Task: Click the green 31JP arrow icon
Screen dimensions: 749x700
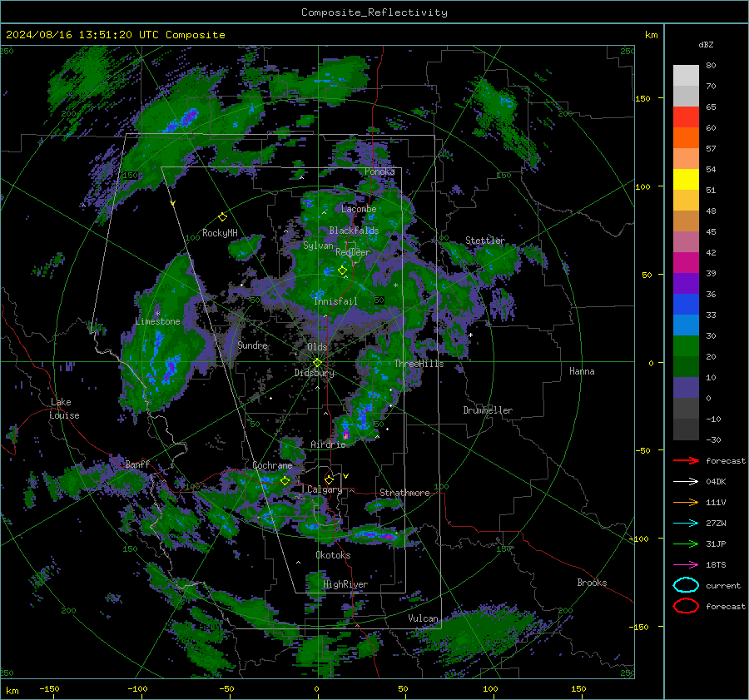Action: click(686, 544)
